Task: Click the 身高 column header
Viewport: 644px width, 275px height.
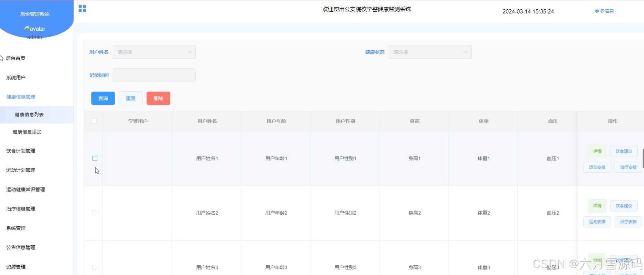Action: click(414, 121)
